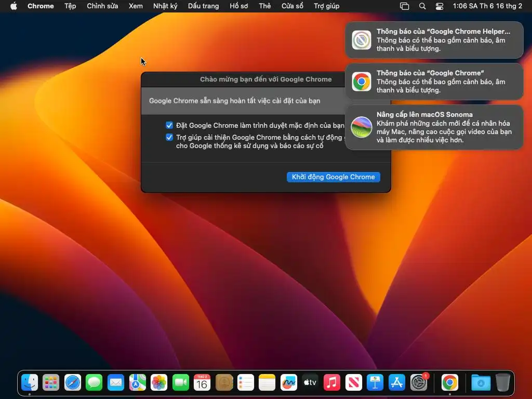Open the Nhật ký menu
Screen dimensions: 532x399
(165, 6)
